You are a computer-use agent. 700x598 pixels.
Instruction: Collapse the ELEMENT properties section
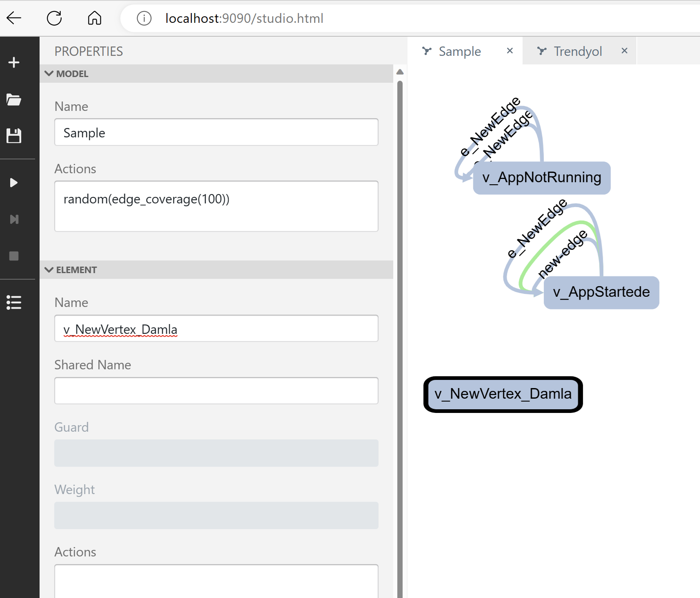(x=49, y=269)
